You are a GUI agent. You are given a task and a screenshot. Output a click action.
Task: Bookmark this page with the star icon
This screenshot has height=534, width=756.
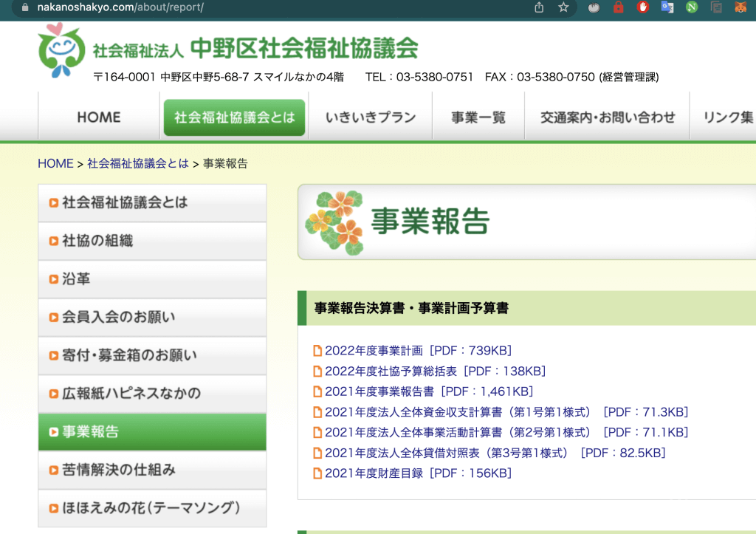[563, 7]
